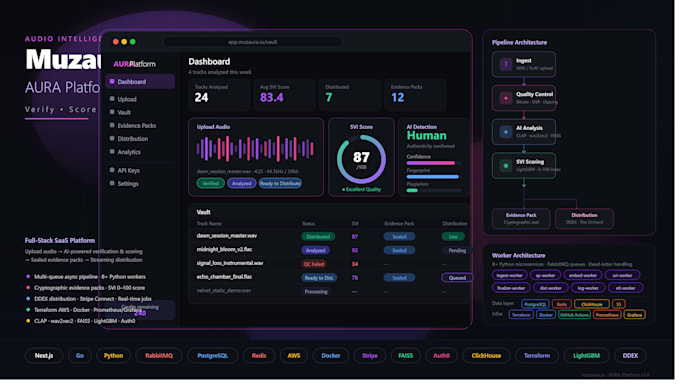Click the Distributed status badge

tap(318, 237)
